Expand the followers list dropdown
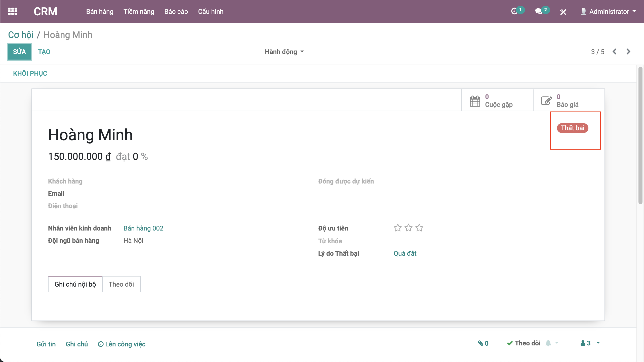This screenshot has width=644, height=362. tap(590, 343)
